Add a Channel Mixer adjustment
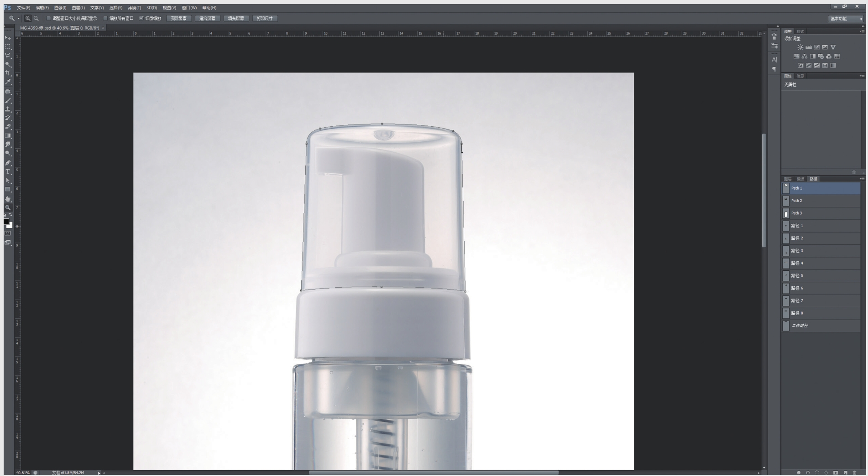Viewport: 868px width, 476px height. pyautogui.click(x=829, y=57)
